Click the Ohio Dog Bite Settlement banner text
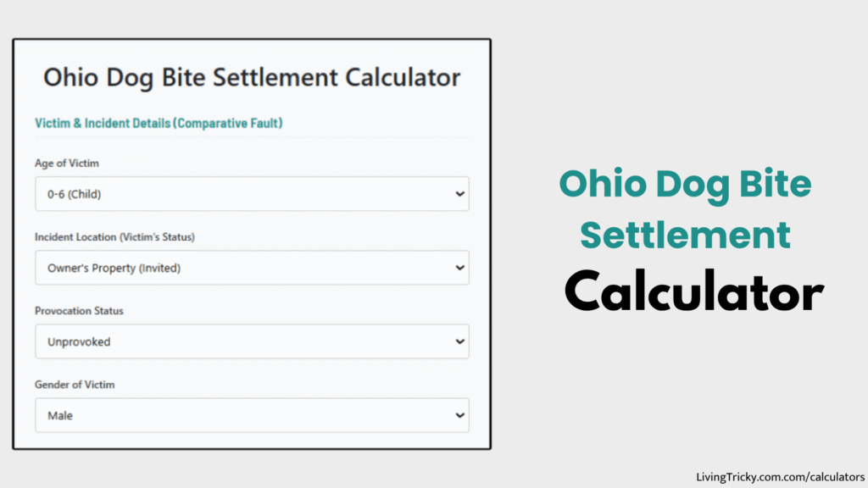 (685, 210)
